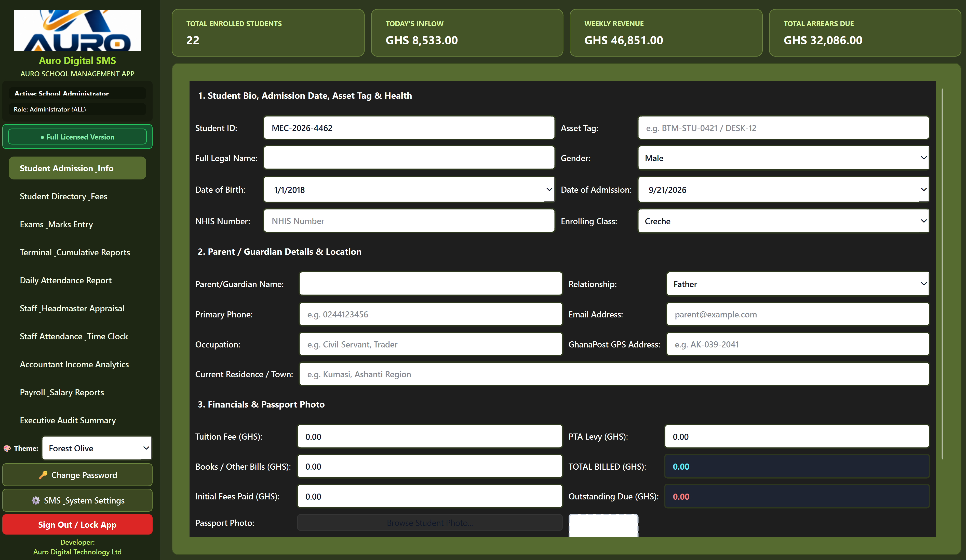The height and width of the screenshot is (560, 966).
Task: Click the TOTAL BILLED (GHS) value box
Action: click(x=797, y=466)
